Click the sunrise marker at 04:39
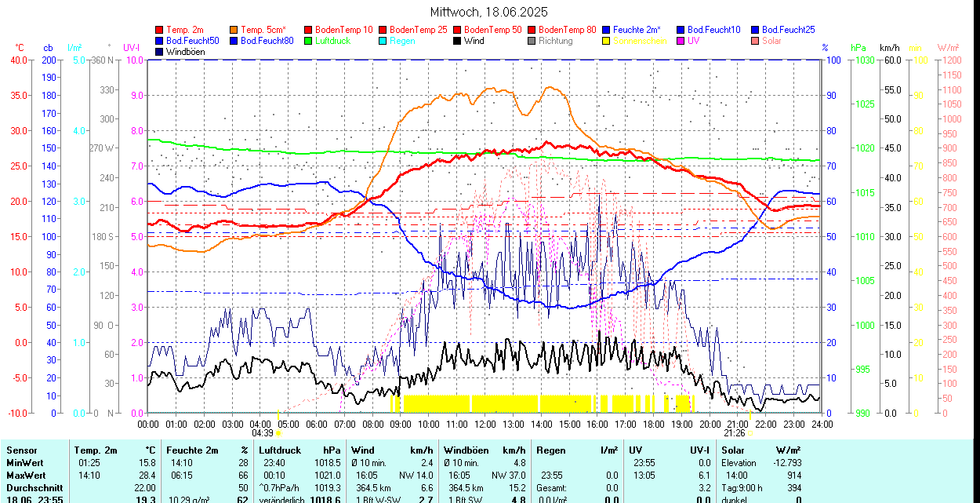 pyautogui.click(x=278, y=432)
